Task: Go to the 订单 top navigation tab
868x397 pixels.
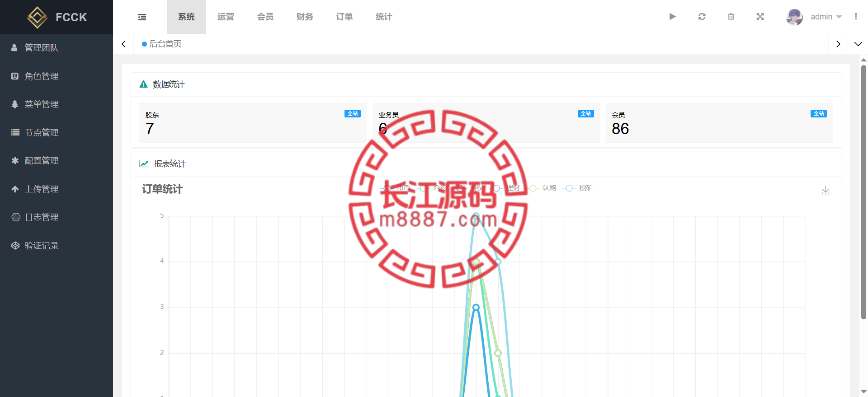Action: 344,17
